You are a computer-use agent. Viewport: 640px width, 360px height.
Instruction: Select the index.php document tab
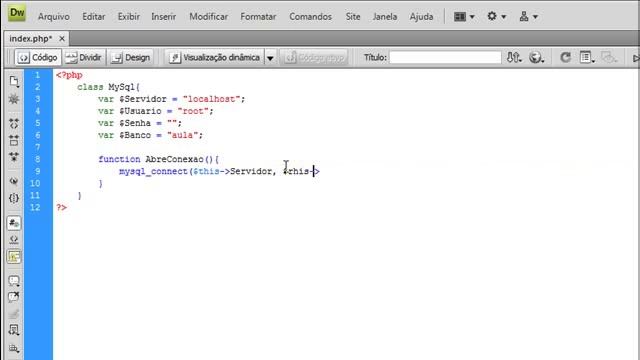31,39
